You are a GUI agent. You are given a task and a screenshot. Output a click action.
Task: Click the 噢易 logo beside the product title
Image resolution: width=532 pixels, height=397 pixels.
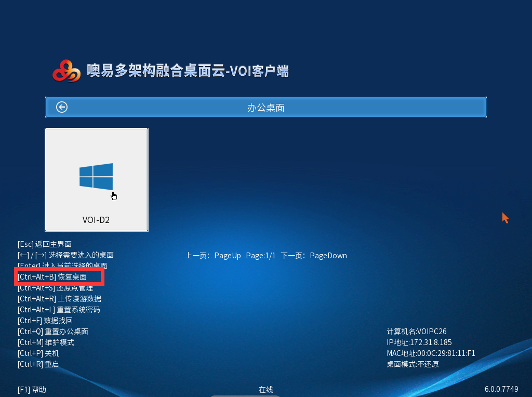click(66, 71)
